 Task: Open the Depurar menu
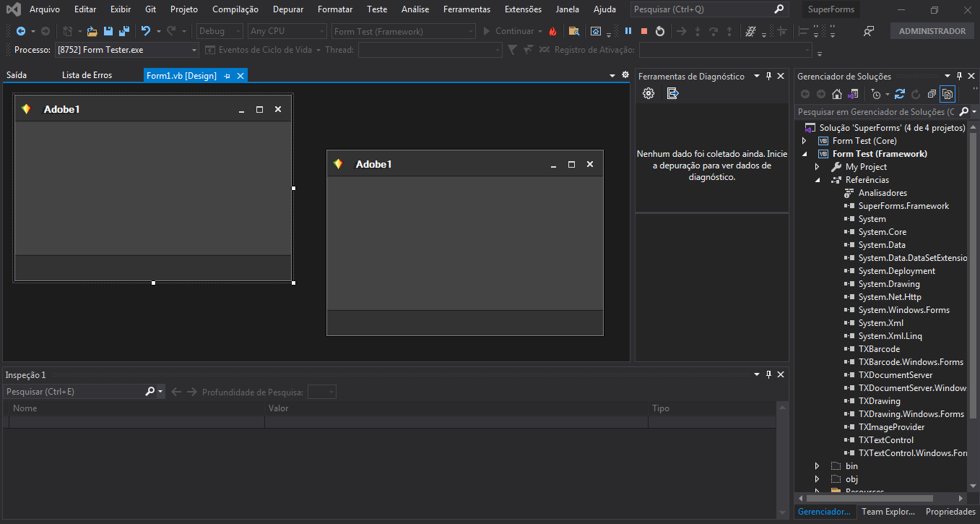pyautogui.click(x=288, y=9)
